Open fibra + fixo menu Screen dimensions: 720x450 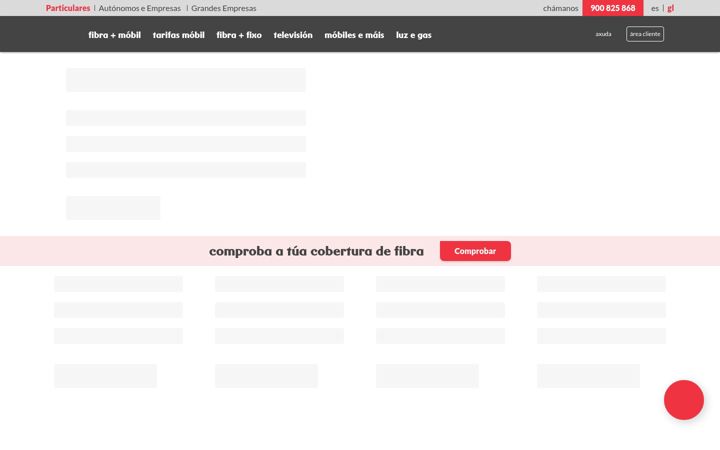pos(239,35)
